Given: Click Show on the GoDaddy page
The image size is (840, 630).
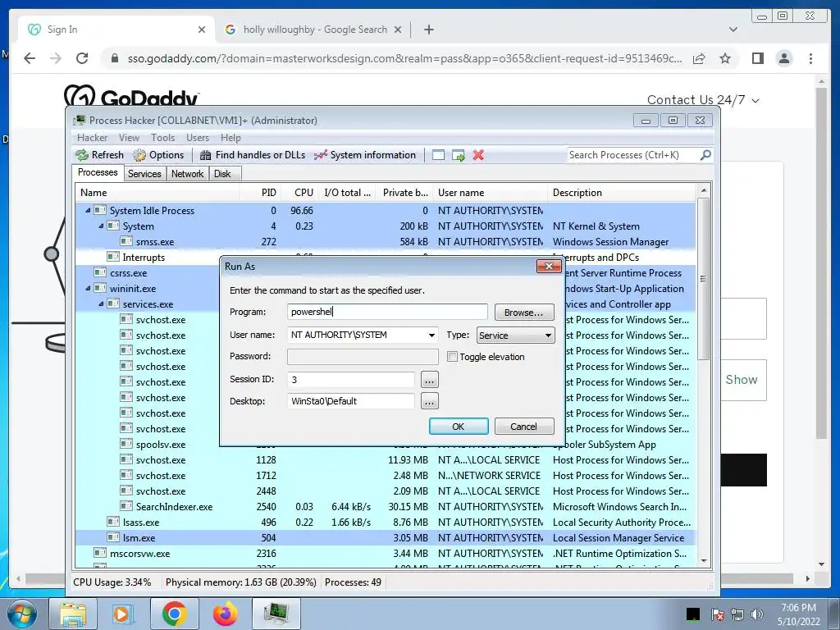Looking at the screenshot, I should coord(742,380).
